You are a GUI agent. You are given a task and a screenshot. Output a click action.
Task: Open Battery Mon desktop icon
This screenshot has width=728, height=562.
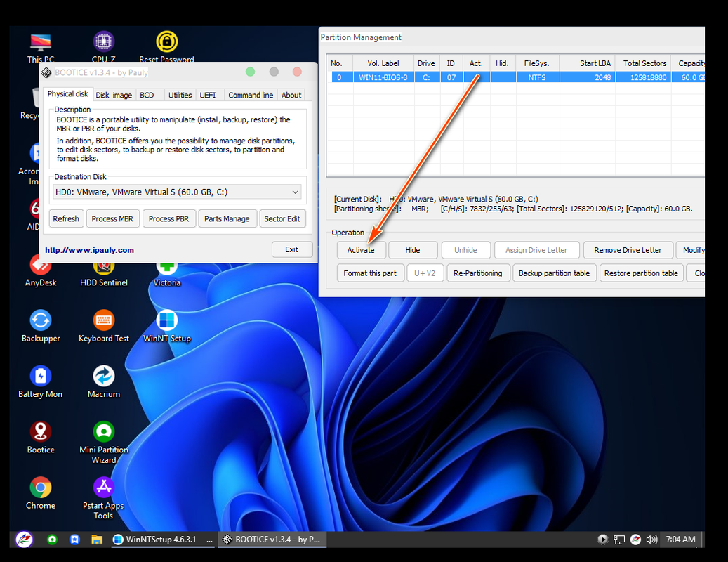coord(41,381)
